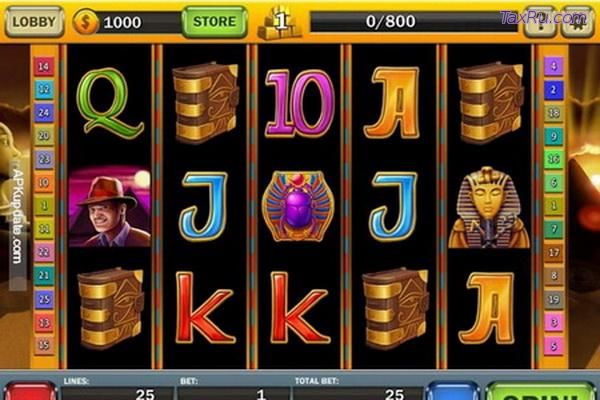This screenshot has width=600, height=400.
Task: Click the info button beside settings gear
Action: click(540, 22)
